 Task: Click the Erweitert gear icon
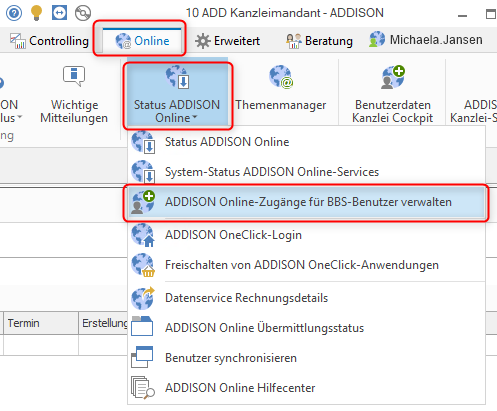pyautogui.click(x=203, y=41)
